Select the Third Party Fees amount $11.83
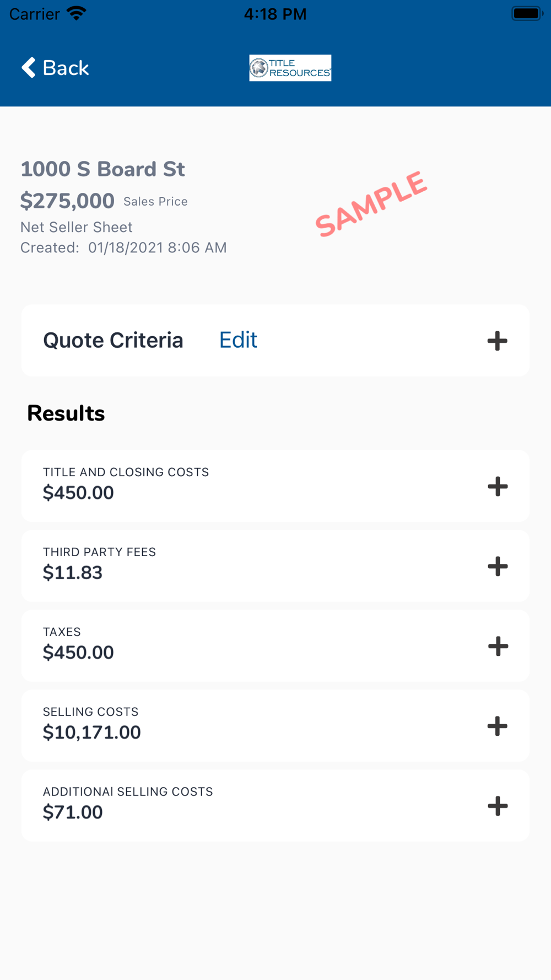 click(73, 573)
